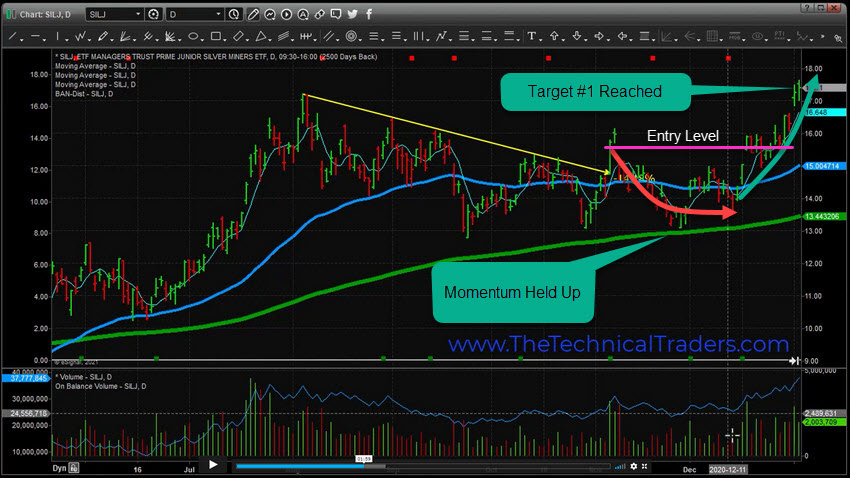Click the PTI toolbar icon

coord(780,36)
